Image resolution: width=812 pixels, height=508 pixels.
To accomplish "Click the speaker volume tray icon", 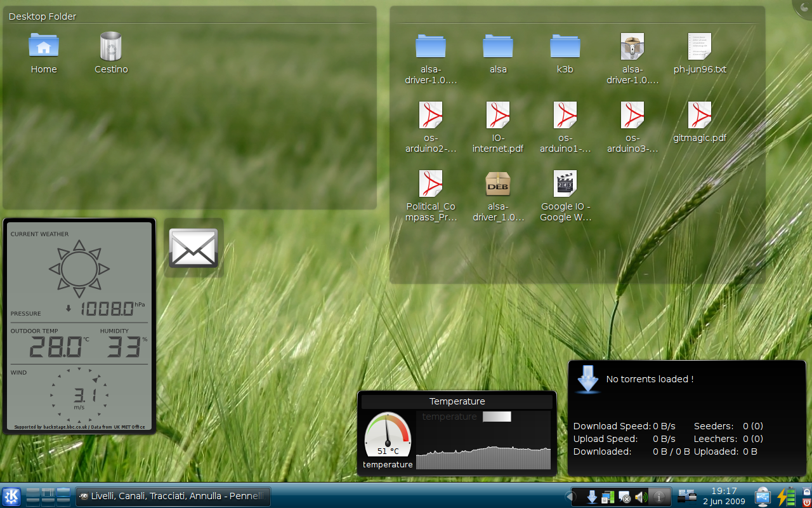I will [x=641, y=497].
